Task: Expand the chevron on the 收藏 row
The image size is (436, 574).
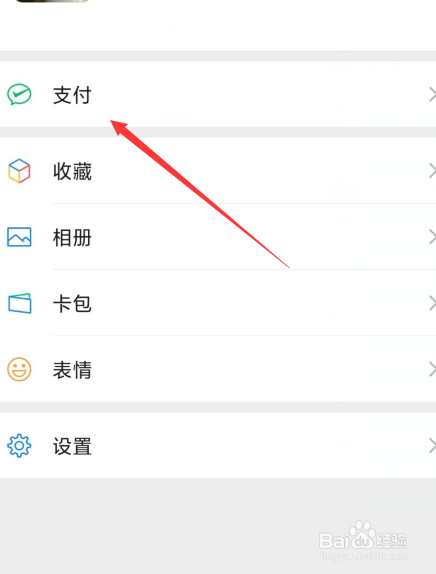Action: (x=432, y=171)
